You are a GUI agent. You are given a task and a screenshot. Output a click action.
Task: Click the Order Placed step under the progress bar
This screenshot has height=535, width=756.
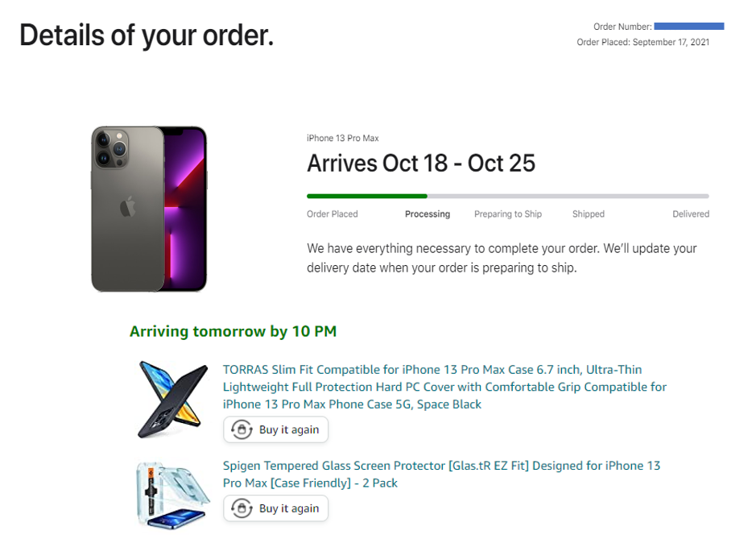click(x=333, y=214)
